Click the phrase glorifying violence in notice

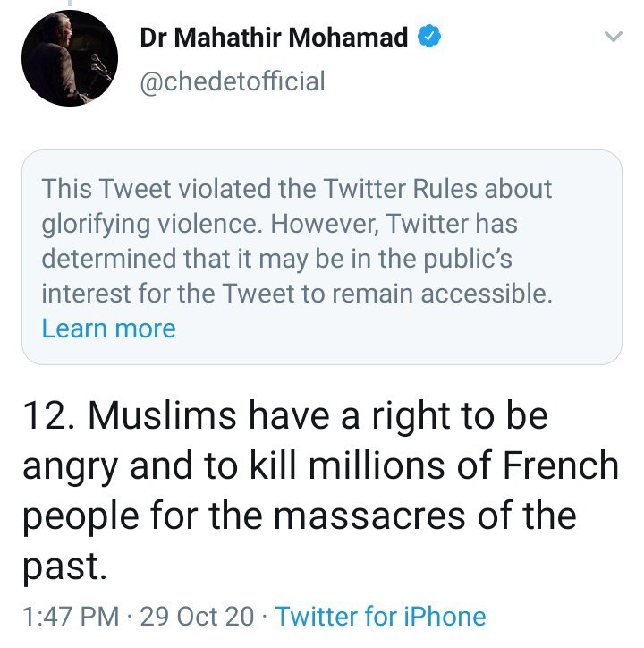pos(152,225)
